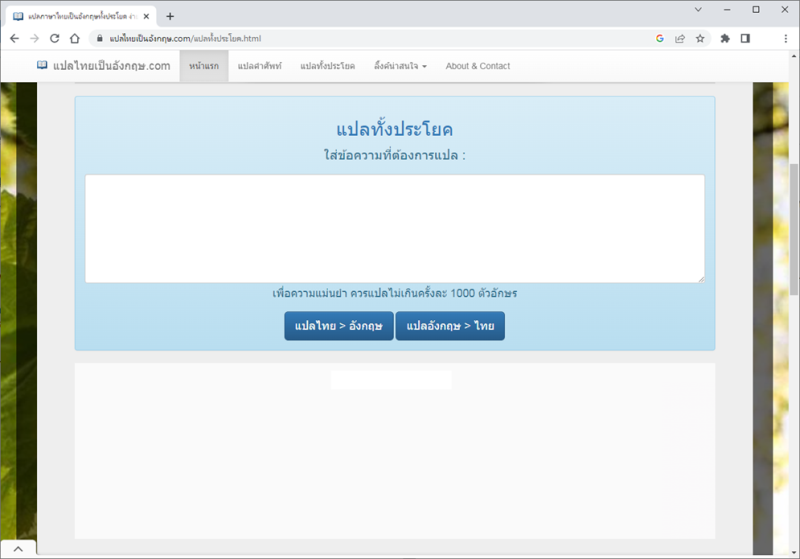Screen dimensions: 800x559
Task: Open the About & Contact page
Action: (477, 66)
